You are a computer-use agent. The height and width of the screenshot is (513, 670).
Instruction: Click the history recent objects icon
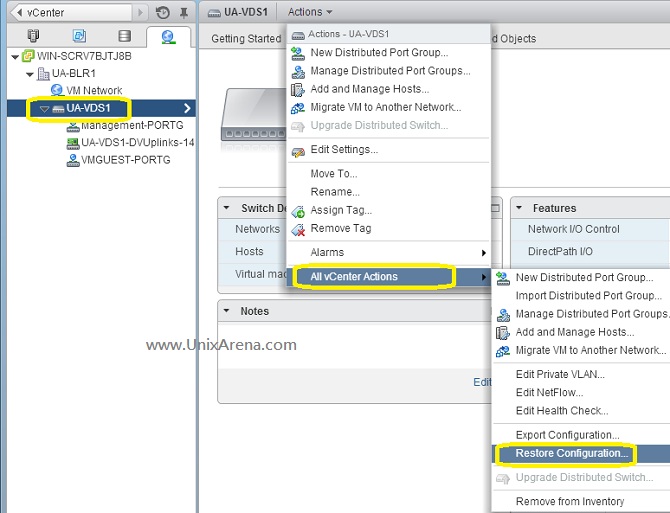pos(162,13)
